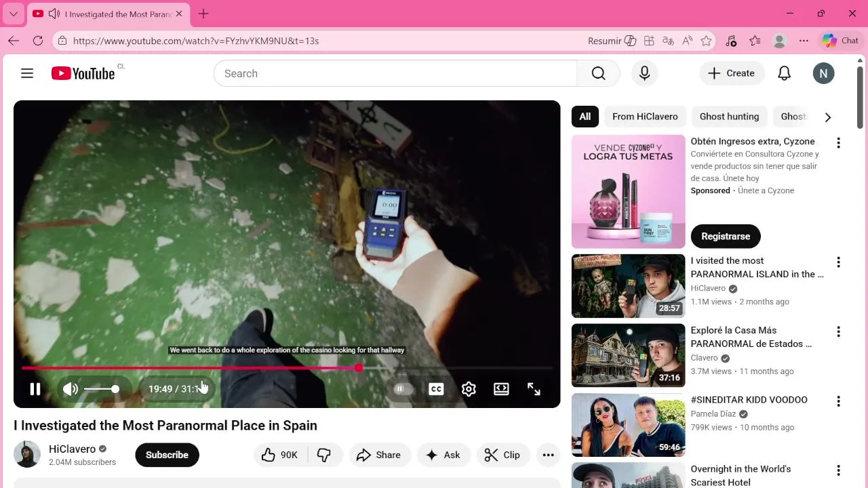Open more actions ellipsis under video
The width and height of the screenshot is (868, 488).
548,455
